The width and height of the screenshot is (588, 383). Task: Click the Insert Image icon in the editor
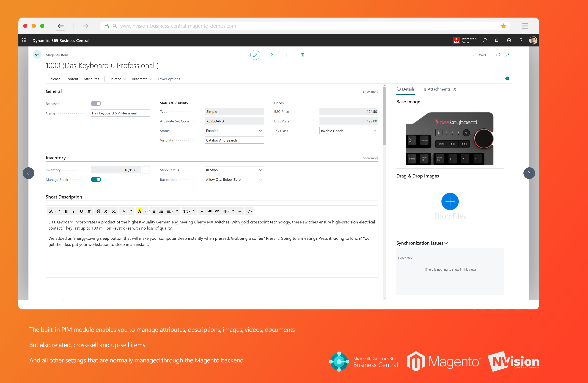(x=202, y=211)
